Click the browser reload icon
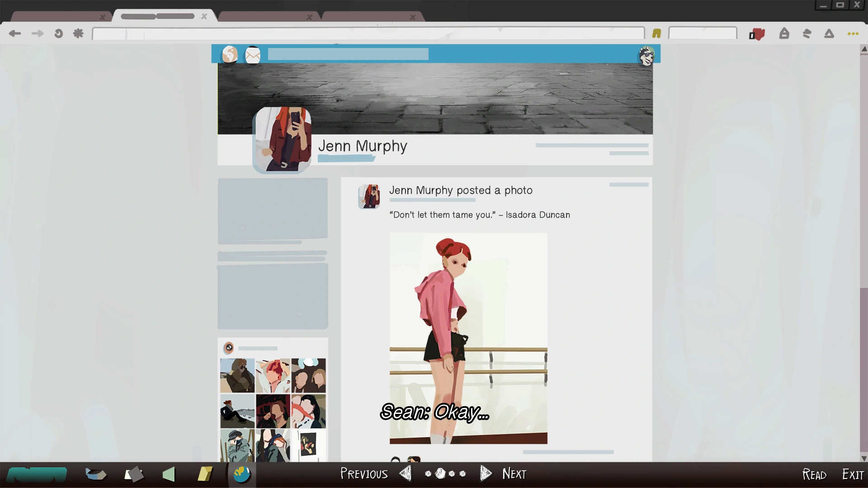The image size is (868, 488). coord(58,33)
